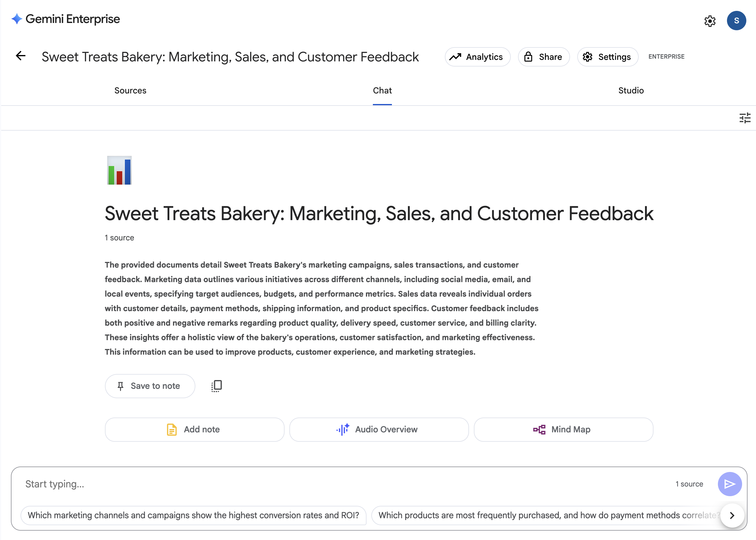Click the Share button
The height and width of the screenshot is (540, 756).
543,57
